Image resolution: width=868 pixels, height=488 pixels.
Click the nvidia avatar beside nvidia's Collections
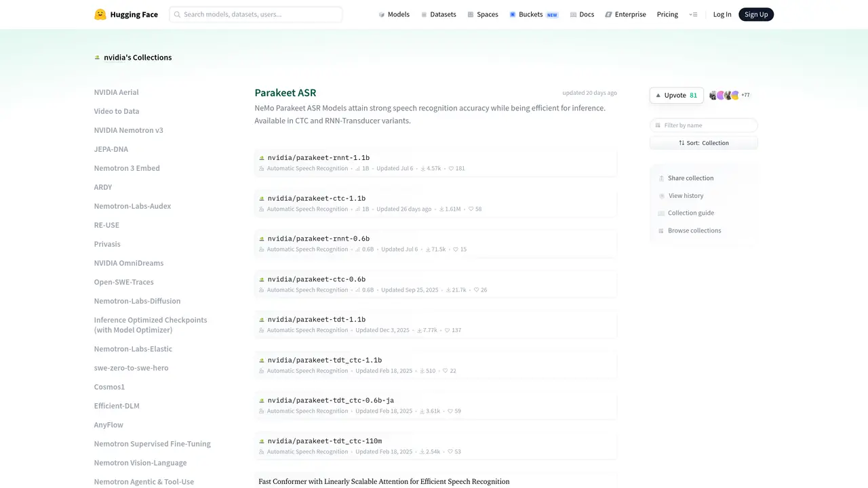pos(97,58)
